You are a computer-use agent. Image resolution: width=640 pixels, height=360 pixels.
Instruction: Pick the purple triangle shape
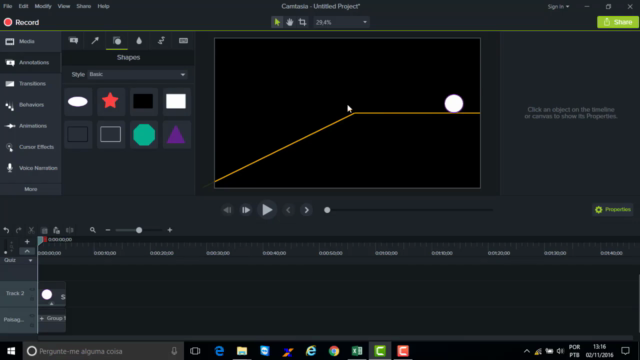(x=176, y=134)
